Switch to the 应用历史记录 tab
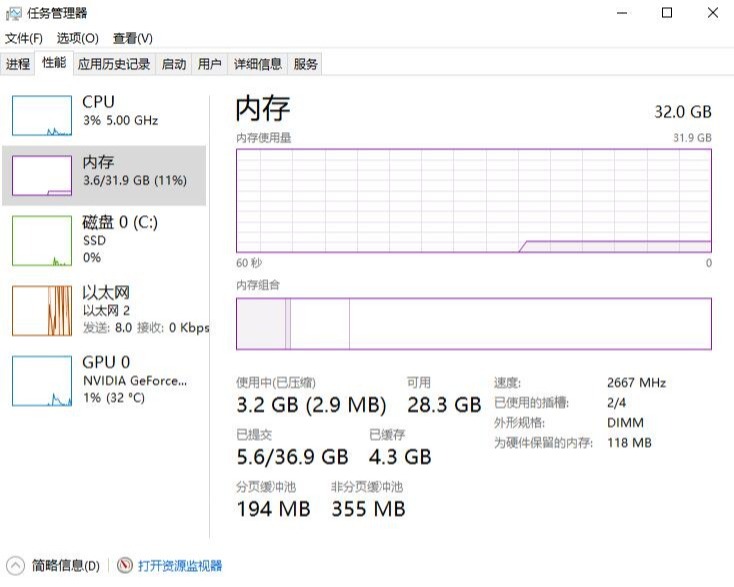734x587 pixels. (x=114, y=64)
